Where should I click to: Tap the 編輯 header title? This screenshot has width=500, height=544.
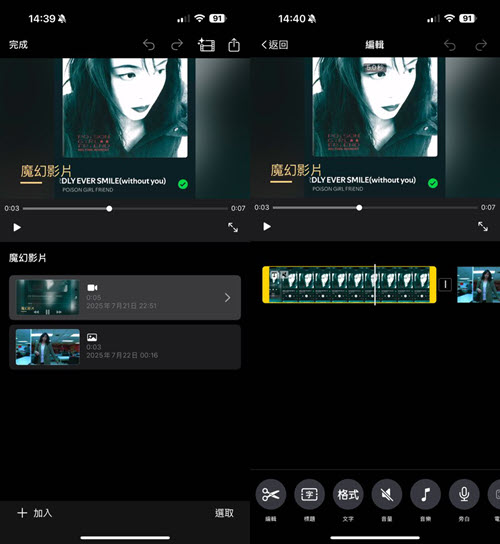point(374,45)
